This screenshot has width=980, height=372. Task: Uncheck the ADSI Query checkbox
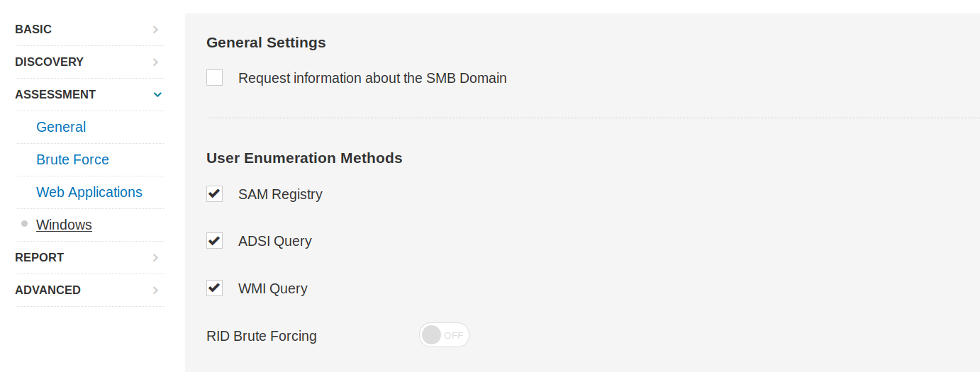[214, 241]
